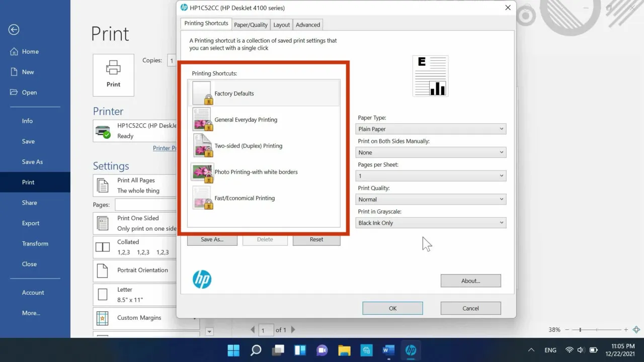644x362 pixels.
Task: Click the large Print button icon
Action: (113, 74)
